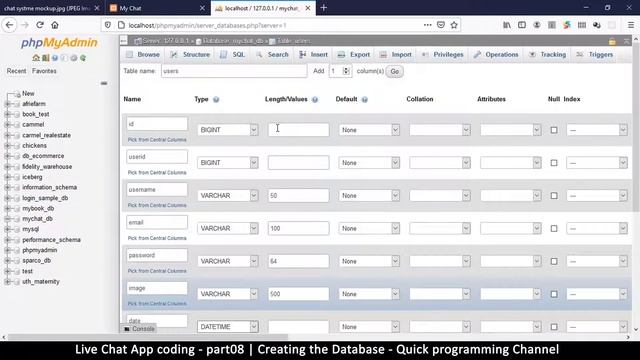Click the Length/Values field for id
This screenshot has height=360, width=640.
(x=298, y=130)
